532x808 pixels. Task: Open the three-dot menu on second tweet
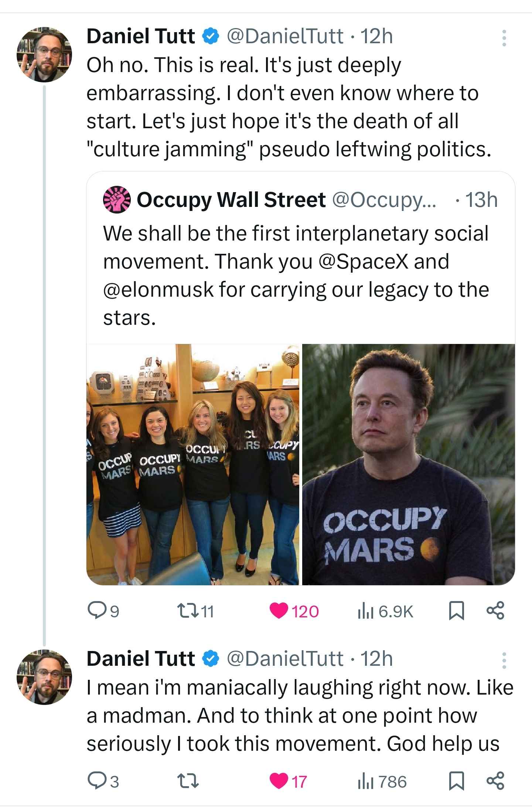pos(504,661)
